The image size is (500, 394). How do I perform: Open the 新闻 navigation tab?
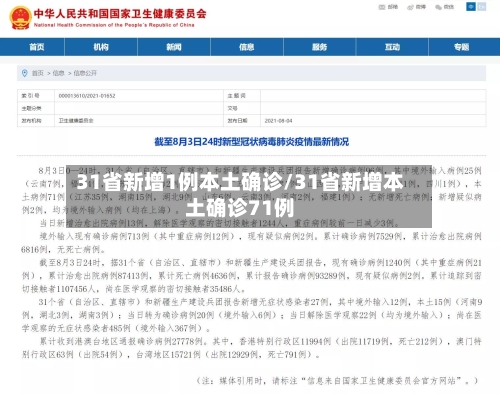[x=174, y=47]
